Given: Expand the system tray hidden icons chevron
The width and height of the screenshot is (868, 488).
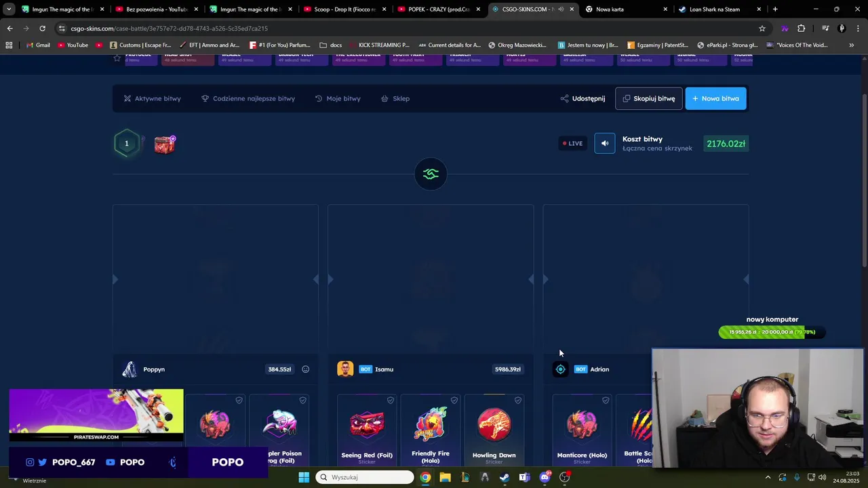Looking at the screenshot, I should point(768,477).
